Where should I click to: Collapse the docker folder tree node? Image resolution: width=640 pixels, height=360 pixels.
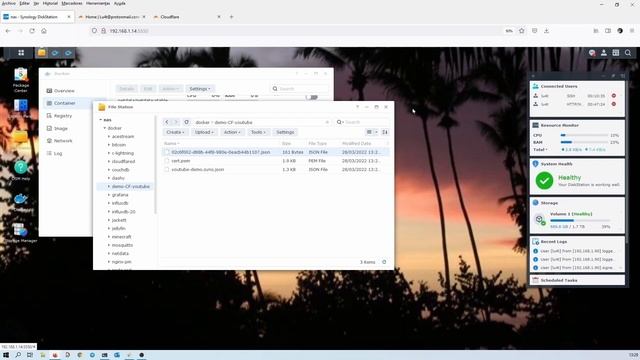[x=105, y=128]
